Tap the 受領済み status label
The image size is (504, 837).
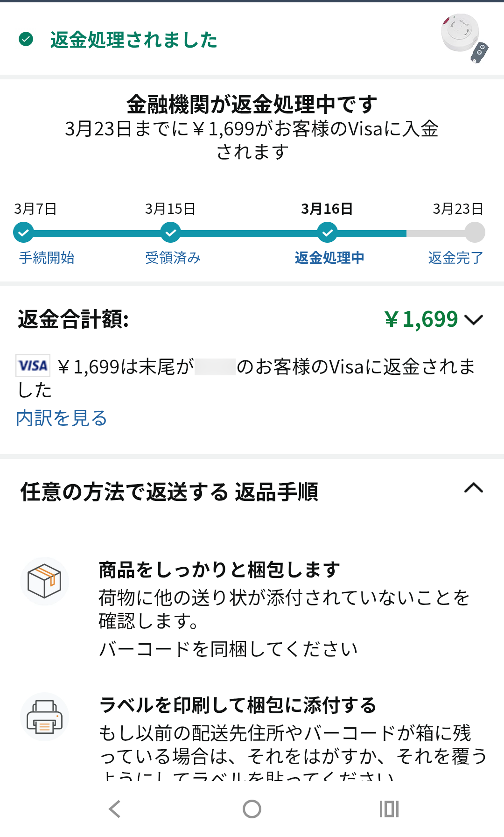[173, 258]
